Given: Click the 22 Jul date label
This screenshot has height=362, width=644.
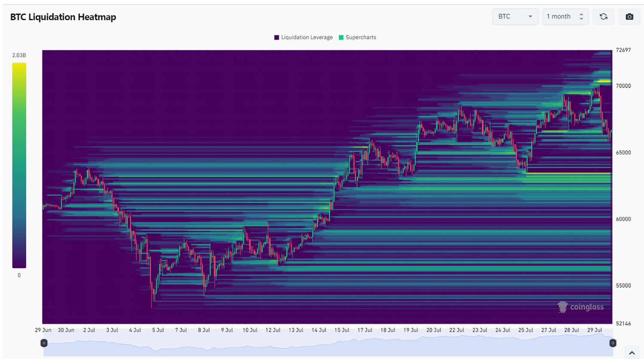Looking at the screenshot, I should pos(457,330).
